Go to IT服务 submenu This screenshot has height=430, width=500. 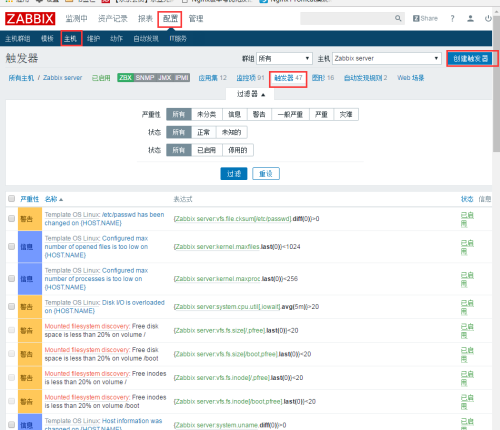pyautogui.click(x=178, y=39)
